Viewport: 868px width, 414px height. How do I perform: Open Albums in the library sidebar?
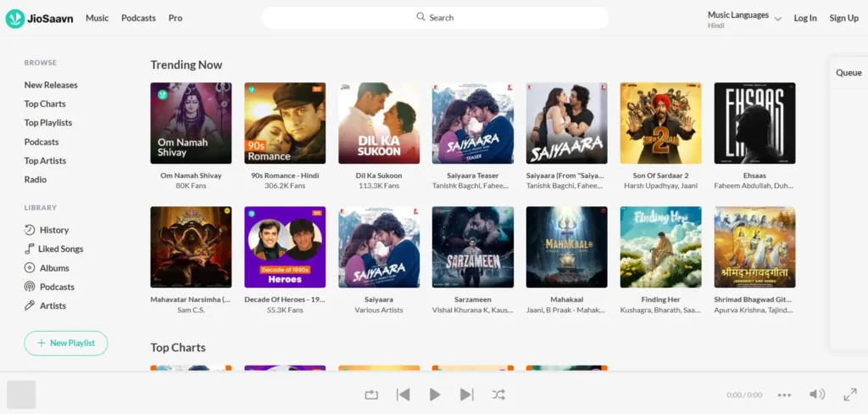coord(47,268)
